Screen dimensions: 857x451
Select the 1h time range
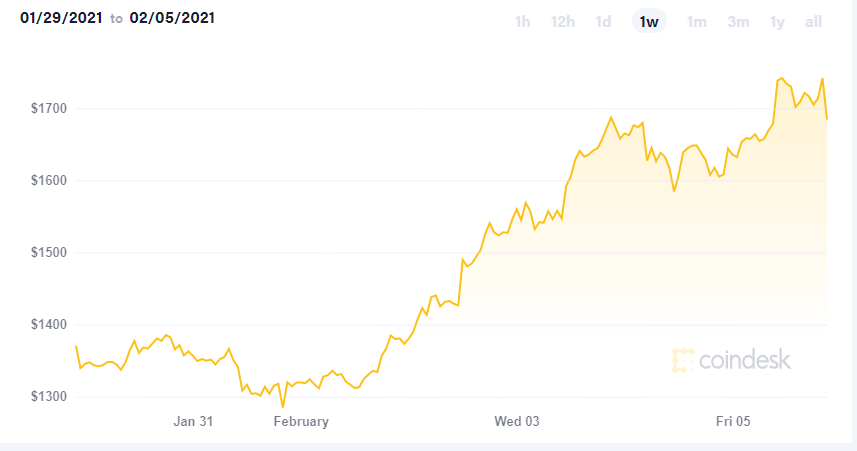(522, 22)
